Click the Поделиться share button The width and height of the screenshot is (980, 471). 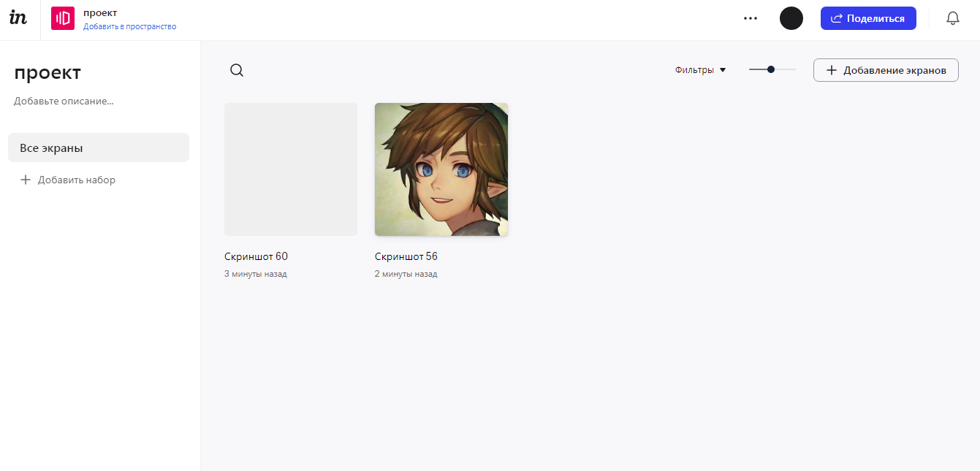(x=868, y=18)
